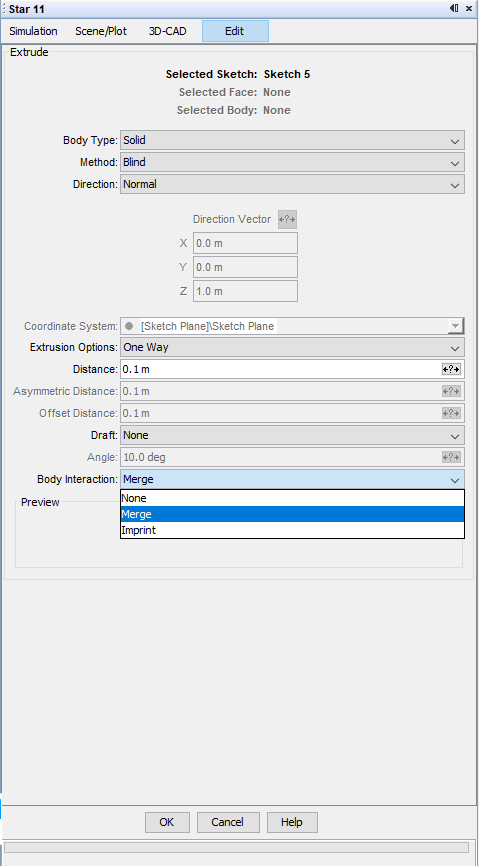Choose Imprint in Body Interaction list
479x866 pixels.
point(292,530)
